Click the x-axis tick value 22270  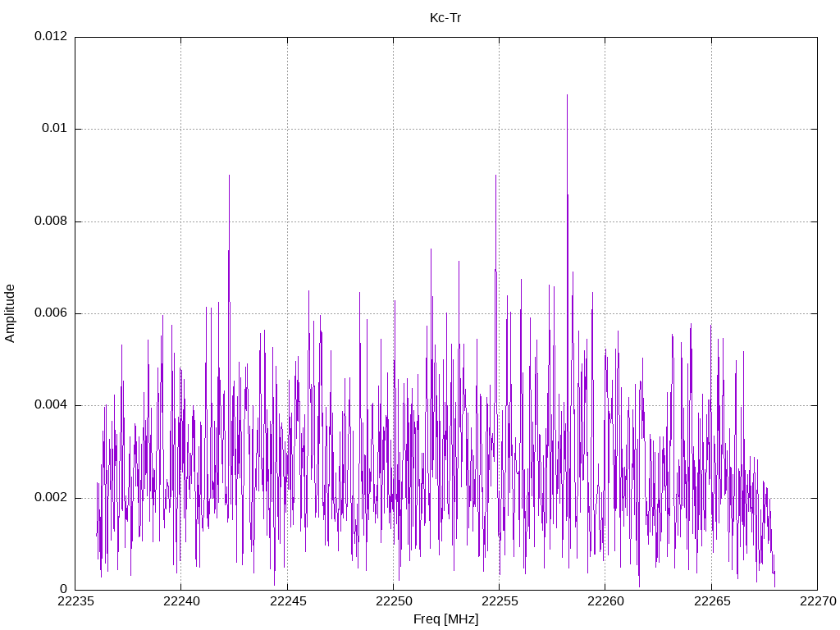pyautogui.click(x=818, y=601)
